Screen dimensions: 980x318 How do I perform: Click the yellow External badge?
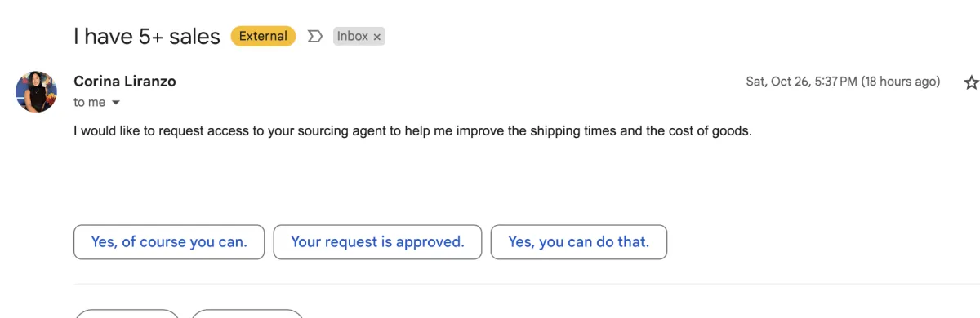263,36
